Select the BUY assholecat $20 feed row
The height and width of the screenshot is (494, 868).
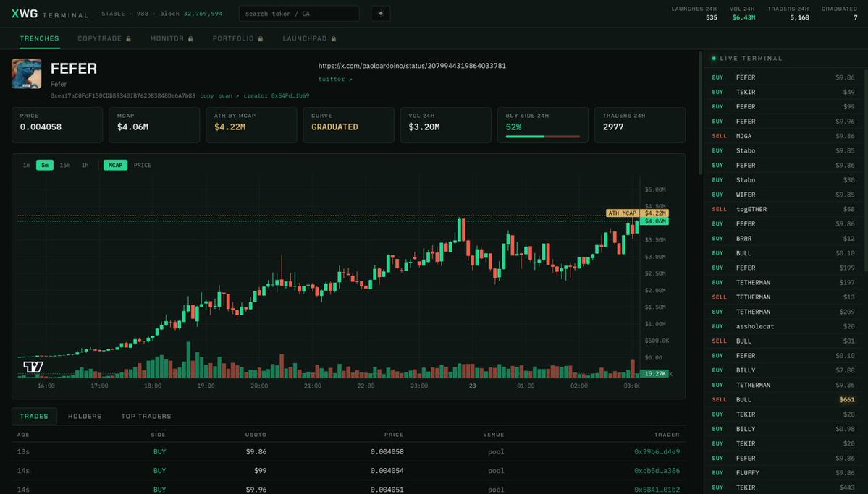783,326
